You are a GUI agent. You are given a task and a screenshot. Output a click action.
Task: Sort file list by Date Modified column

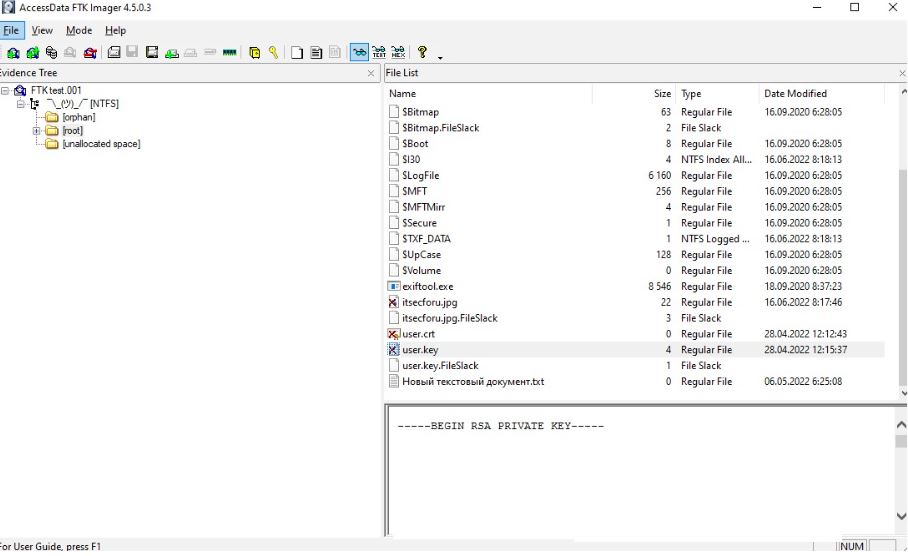822,93
